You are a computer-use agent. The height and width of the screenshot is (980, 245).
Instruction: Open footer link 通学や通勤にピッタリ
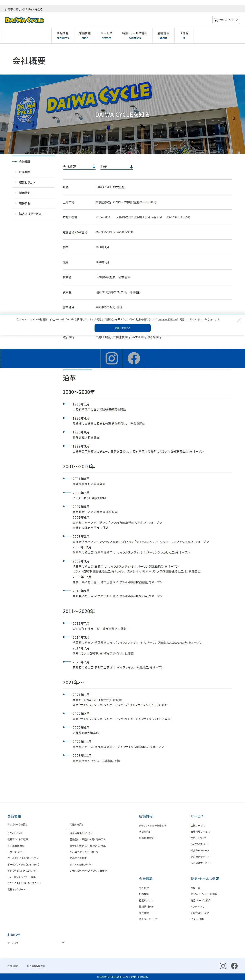tap(81, 833)
